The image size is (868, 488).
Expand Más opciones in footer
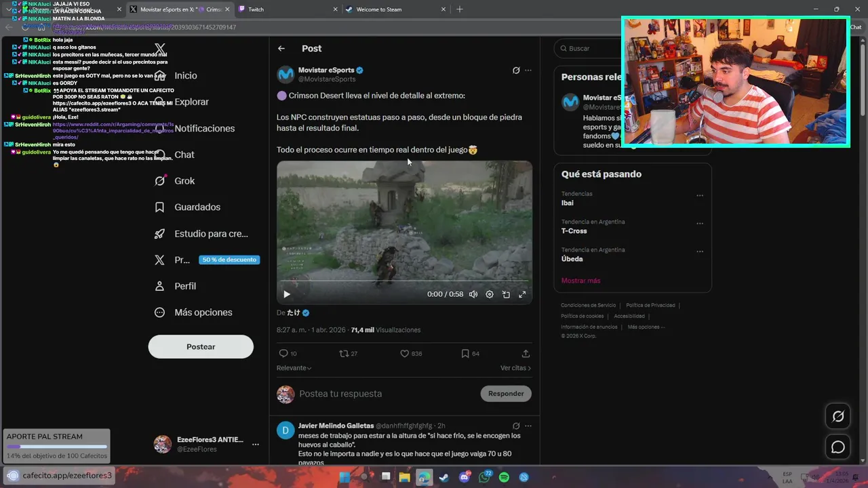click(646, 327)
